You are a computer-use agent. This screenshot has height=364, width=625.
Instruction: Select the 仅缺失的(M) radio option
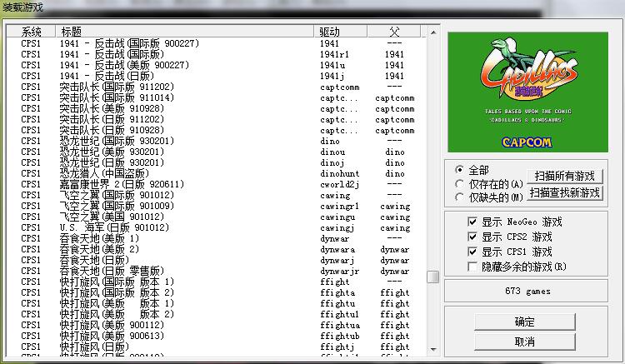459,197
